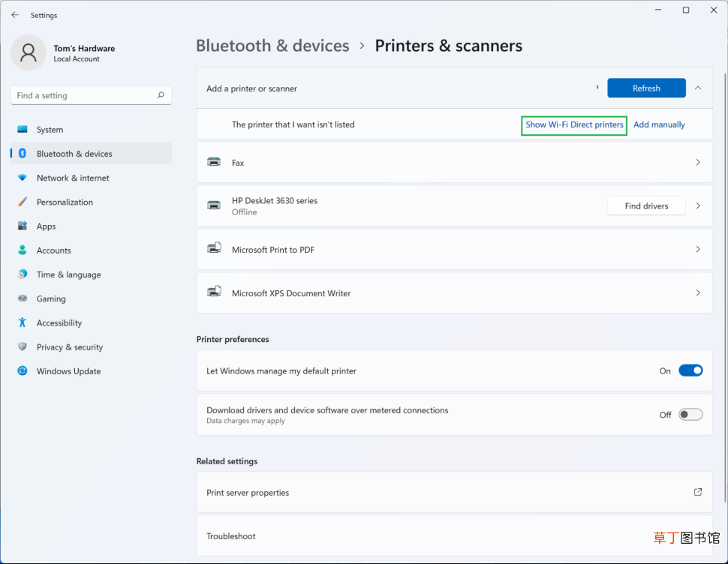Open HP DeskJet 3630 series chevron

(x=698, y=205)
